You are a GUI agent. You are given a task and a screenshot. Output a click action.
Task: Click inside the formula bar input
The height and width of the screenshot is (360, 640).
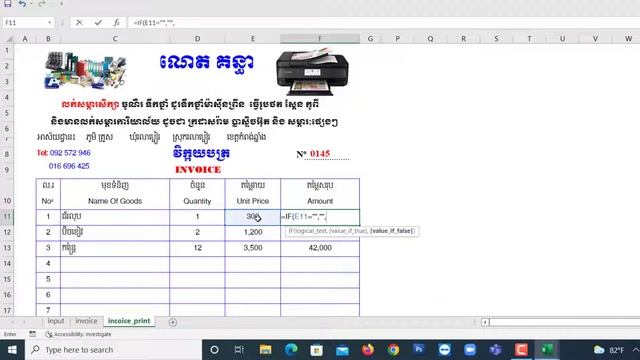click(384, 23)
